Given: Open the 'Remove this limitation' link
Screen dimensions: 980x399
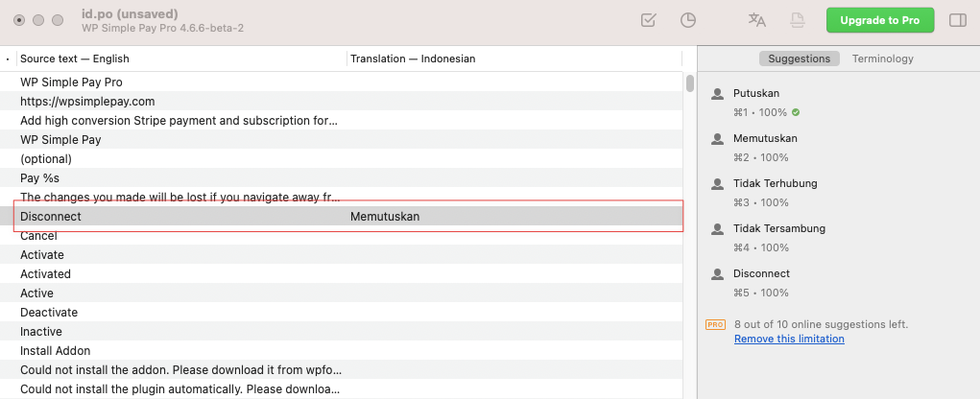Looking at the screenshot, I should 789,340.
